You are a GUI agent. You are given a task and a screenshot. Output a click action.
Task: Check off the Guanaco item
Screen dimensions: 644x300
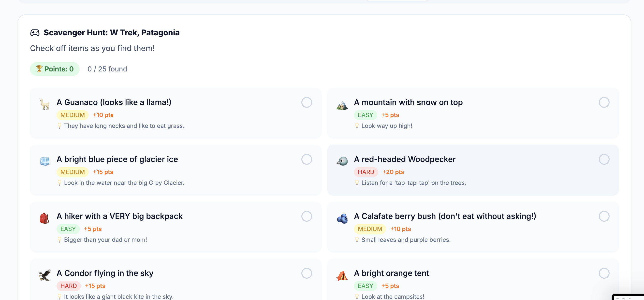(x=307, y=102)
